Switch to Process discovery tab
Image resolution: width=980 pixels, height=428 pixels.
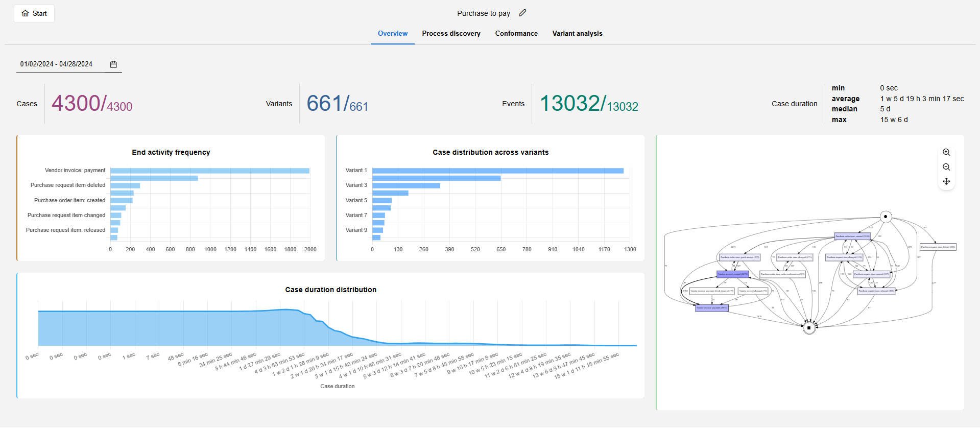pyautogui.click(x=451, y=34)
